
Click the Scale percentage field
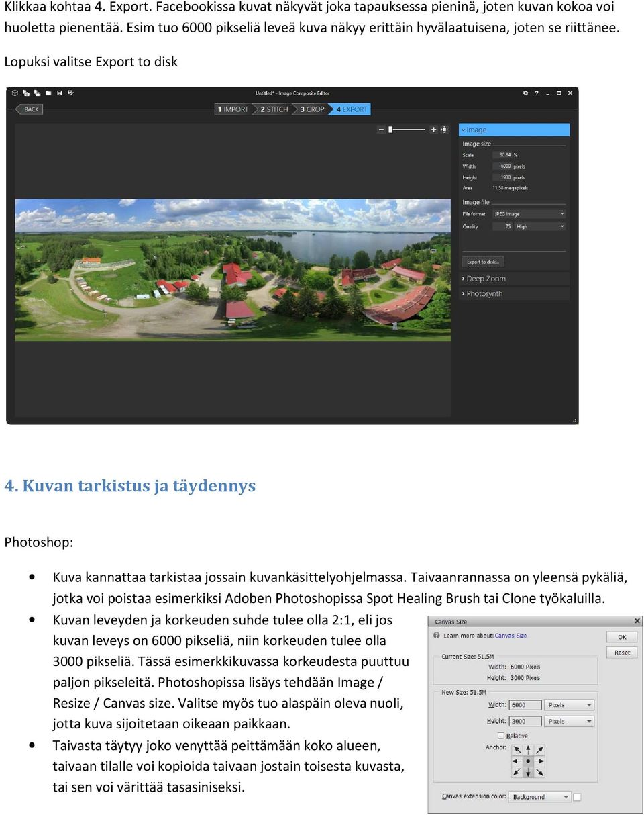(x=502, y=155)
